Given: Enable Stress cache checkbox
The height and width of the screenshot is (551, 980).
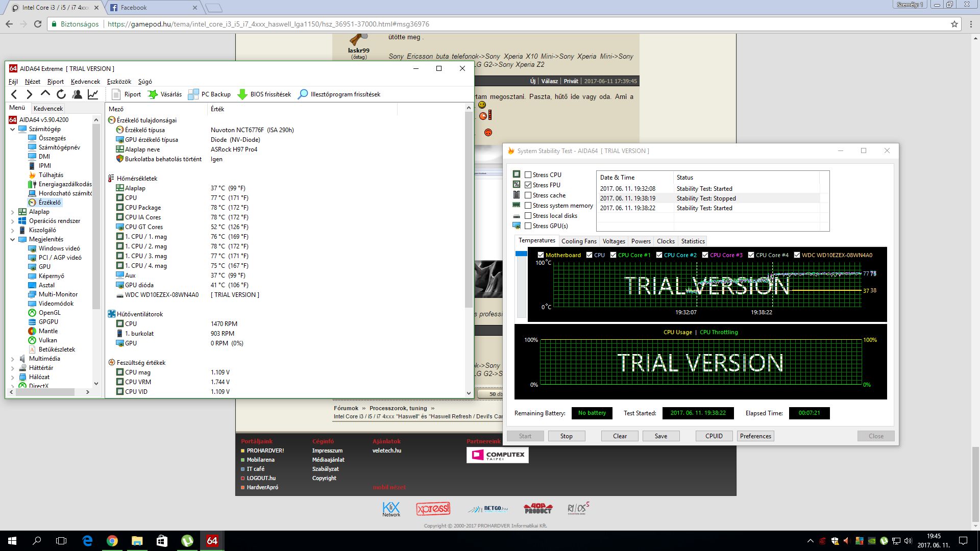Looking at the screenshot, I should [528, 195].
